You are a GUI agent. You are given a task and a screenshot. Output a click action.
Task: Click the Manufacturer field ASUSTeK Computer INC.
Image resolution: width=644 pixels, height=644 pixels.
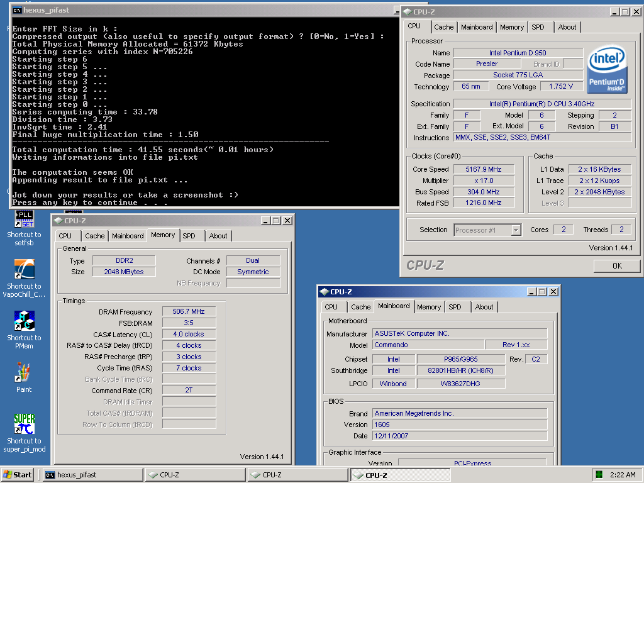click(x=460, y=333)
